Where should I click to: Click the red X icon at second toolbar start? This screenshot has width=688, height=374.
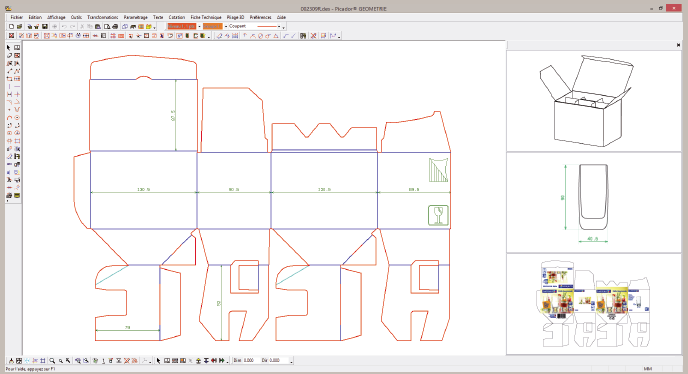tap(11, 36)
